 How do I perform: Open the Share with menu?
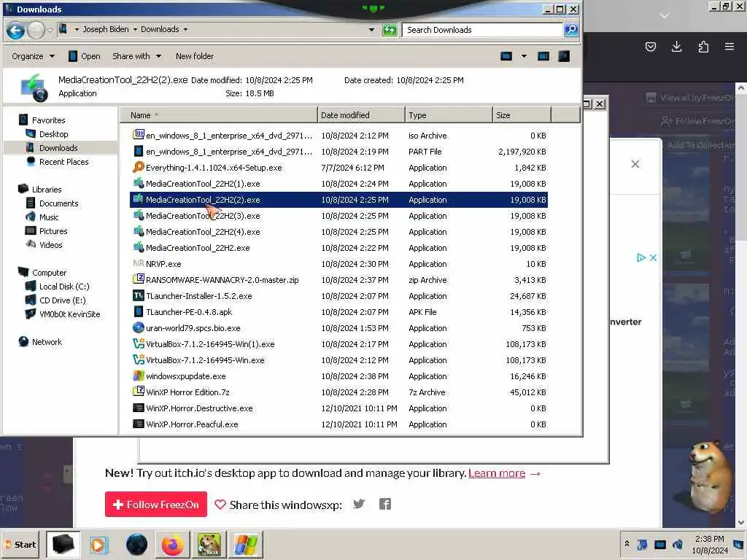click(136, 56)
